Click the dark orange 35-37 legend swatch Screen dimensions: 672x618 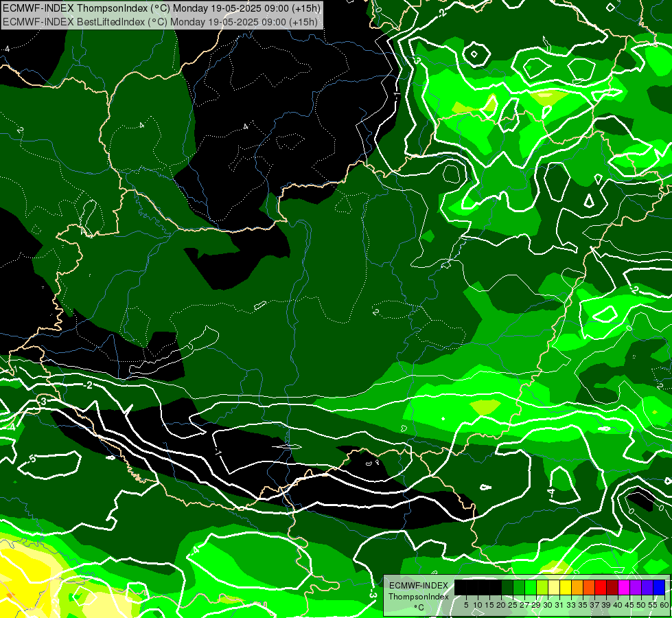point(589,587)
